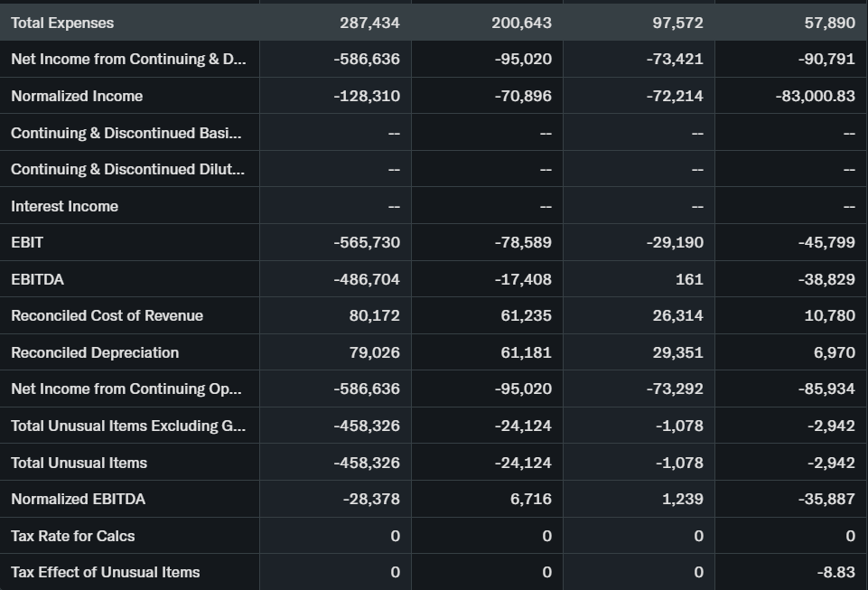
Task: Click the Interest Income row label
Action: 64,206
